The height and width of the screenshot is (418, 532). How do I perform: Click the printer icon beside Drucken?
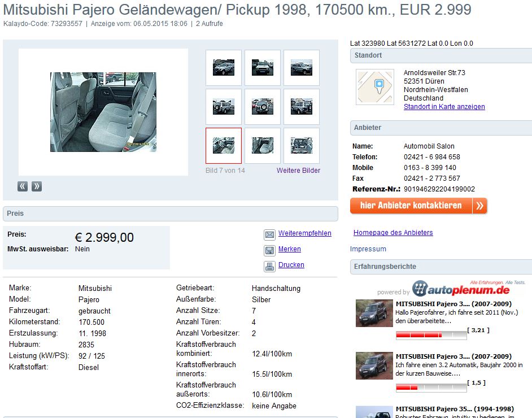click(x=269, y=266)
